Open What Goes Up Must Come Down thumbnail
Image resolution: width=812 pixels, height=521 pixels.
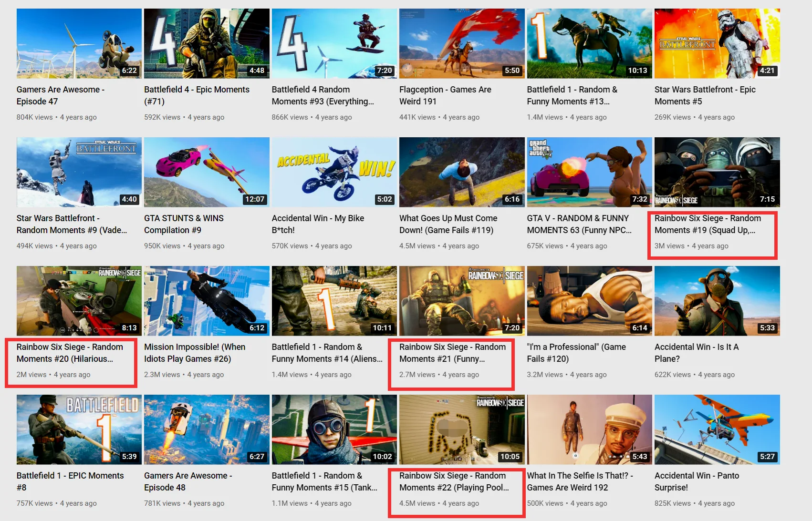tap(462, 172)
